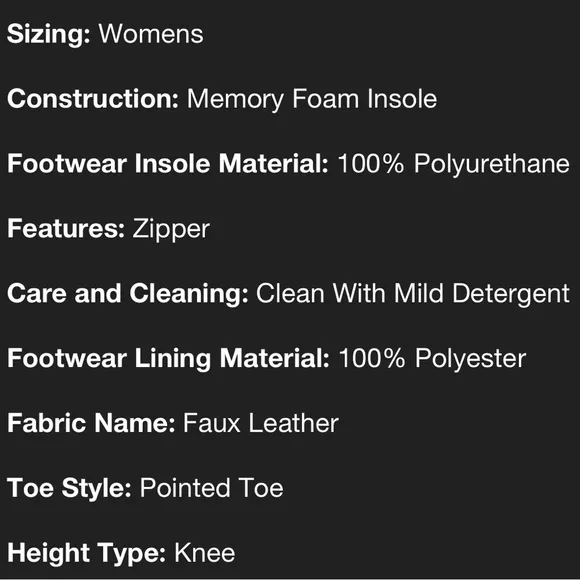Image resolution: width=580 pixels, height=580 pixels.
Task: Select the Womens sizing value
Action: (x=151, y=34)
